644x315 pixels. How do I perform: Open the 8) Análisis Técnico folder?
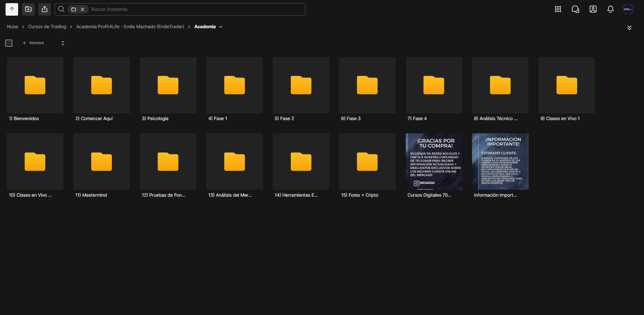[x=500, y=89]
